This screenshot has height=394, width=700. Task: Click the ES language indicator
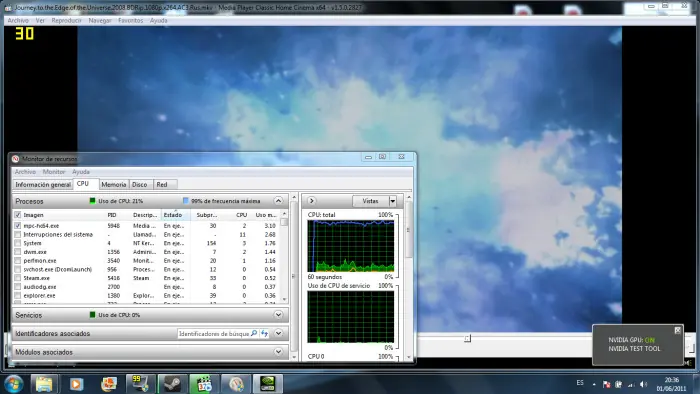click(x=580, y=383)
